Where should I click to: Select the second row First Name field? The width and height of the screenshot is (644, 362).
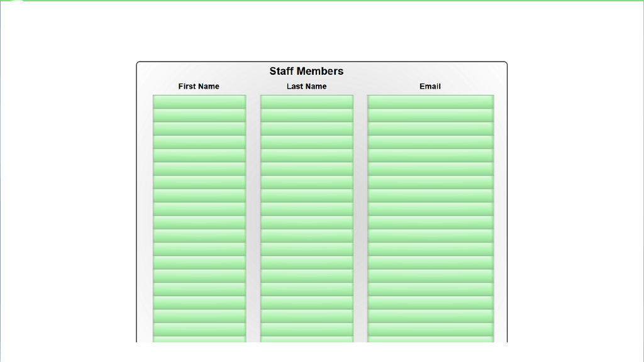[x=199, y=116]
